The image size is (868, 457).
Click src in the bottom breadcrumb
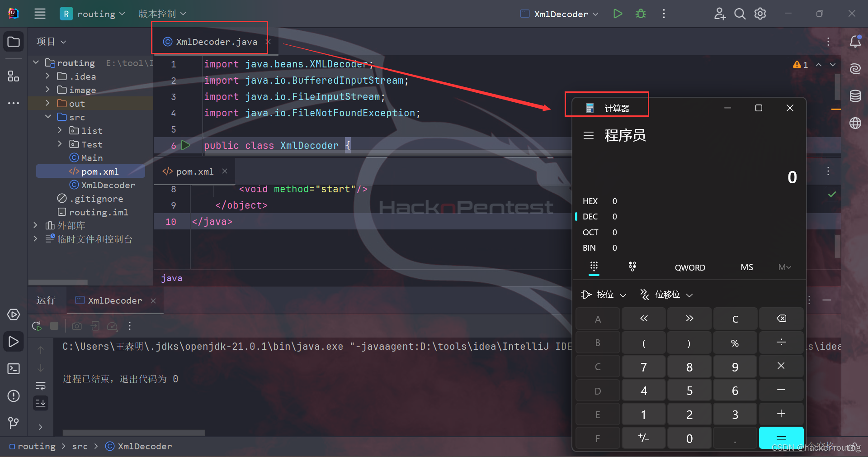80,446
